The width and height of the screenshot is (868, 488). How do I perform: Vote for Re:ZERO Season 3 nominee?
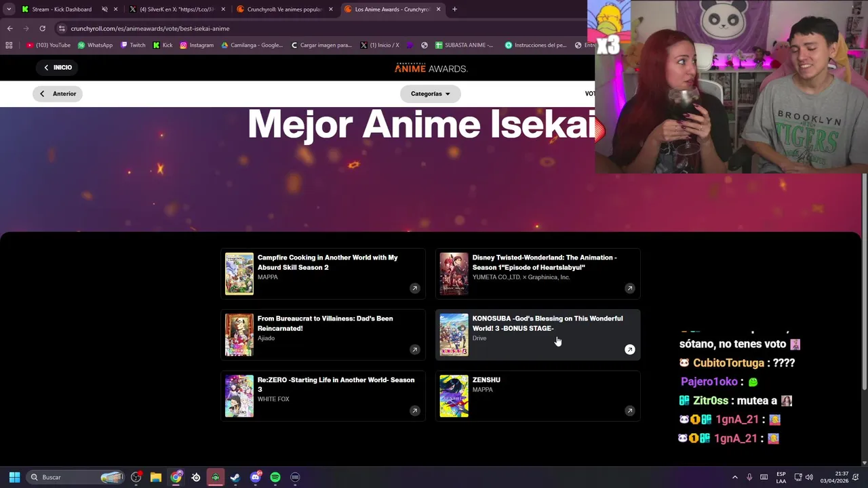[x=323, y=396]
